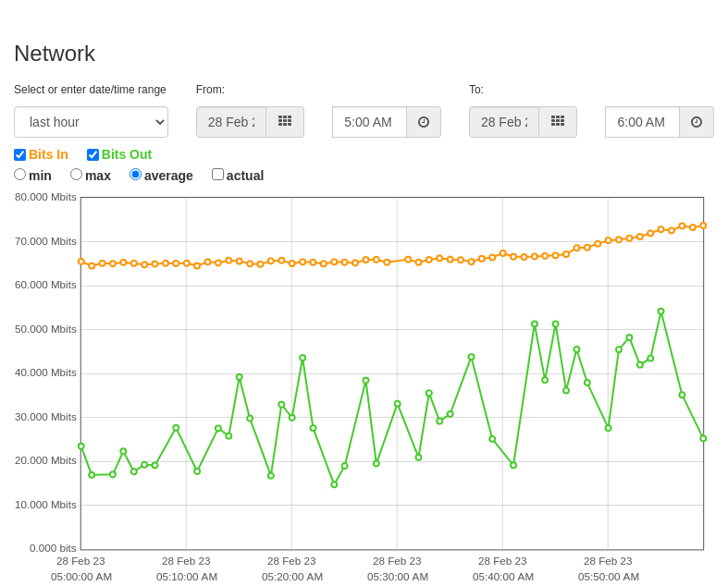Expand the 'last hour' range dropdown
The image size is (728, 586).
91,122
